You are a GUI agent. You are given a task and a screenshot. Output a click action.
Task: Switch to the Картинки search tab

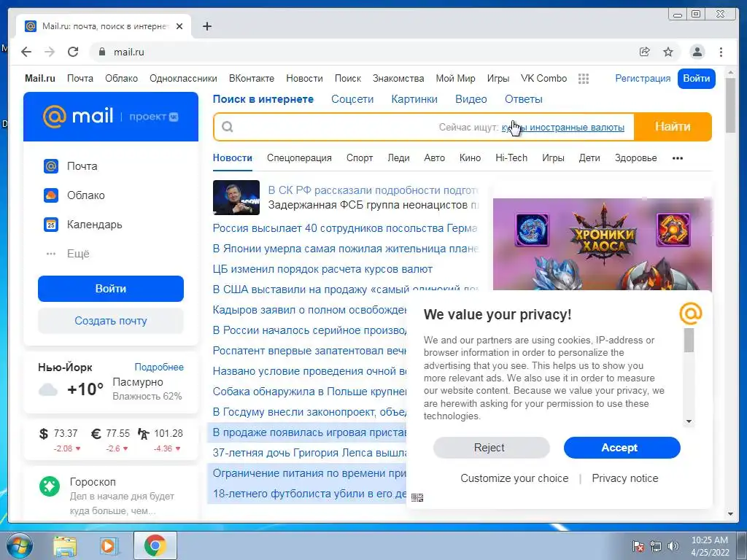414,99
